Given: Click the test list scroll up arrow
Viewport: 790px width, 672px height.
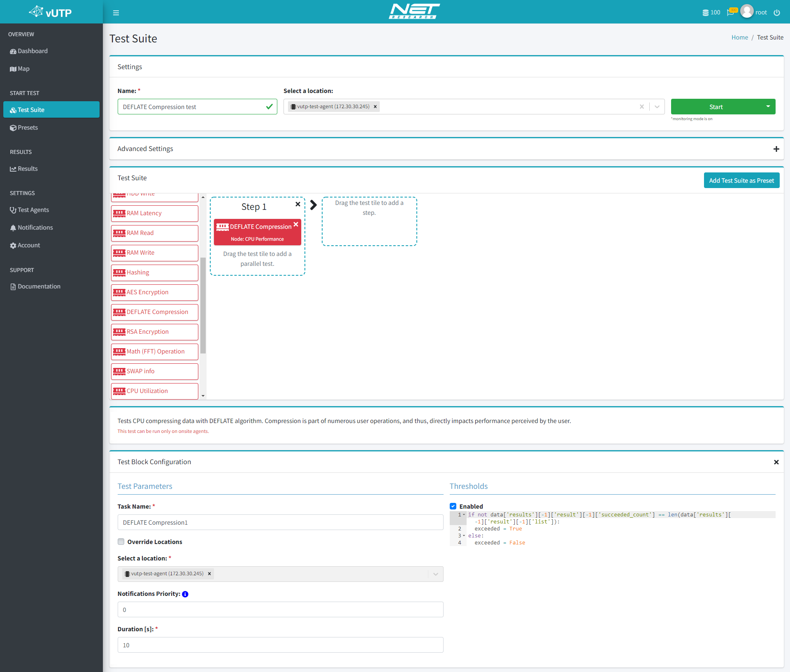Looking at the screenshot, I should [203, 197].
